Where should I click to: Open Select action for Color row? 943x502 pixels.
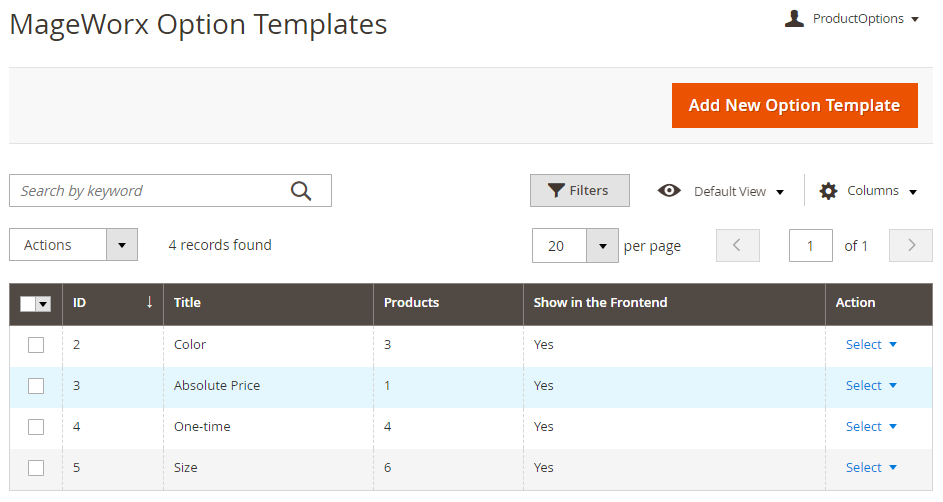[871, 344]
